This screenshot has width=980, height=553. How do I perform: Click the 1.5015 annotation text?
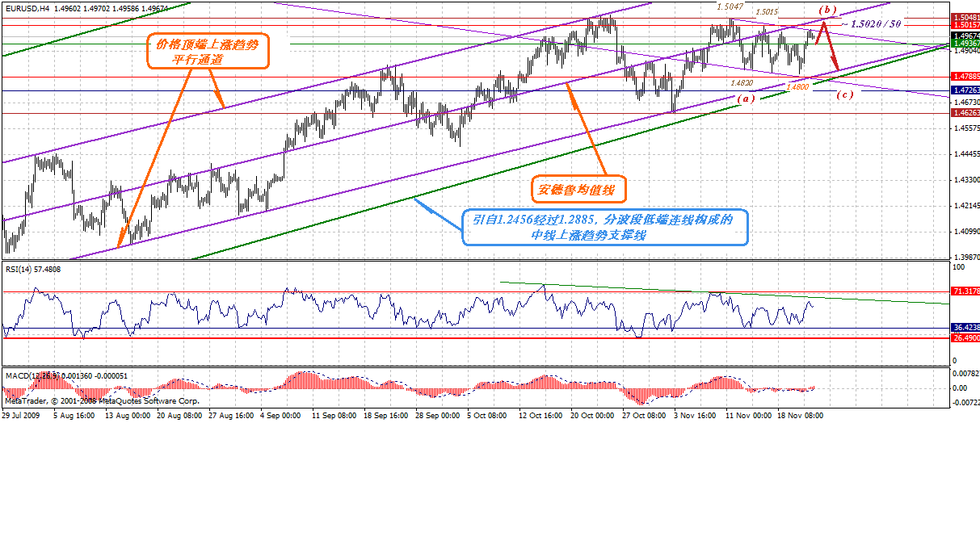[x=767, y=12]
